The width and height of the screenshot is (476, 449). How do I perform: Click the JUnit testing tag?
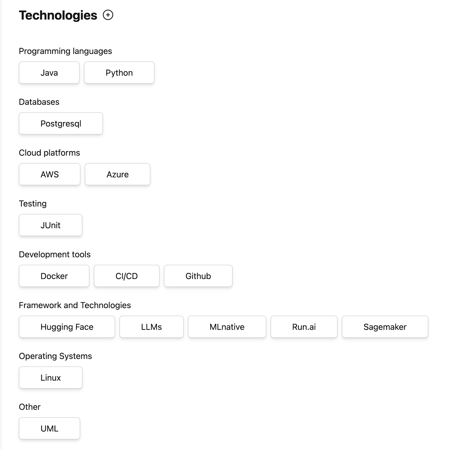50,225
